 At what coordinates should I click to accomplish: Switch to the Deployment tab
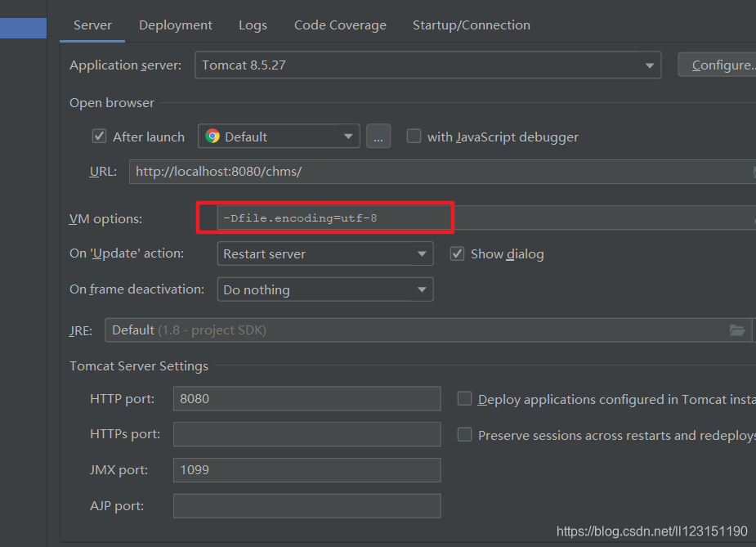[x=176, y=25]
